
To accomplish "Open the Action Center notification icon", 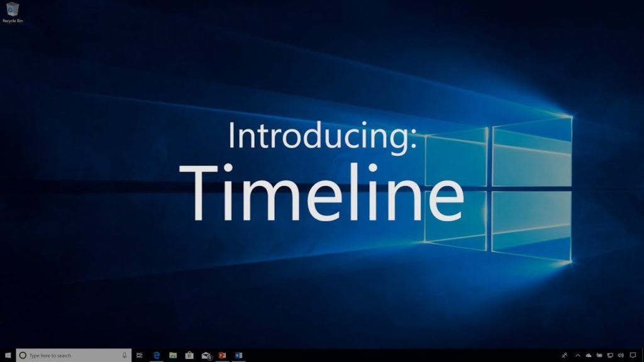I will tap(634, 355).
